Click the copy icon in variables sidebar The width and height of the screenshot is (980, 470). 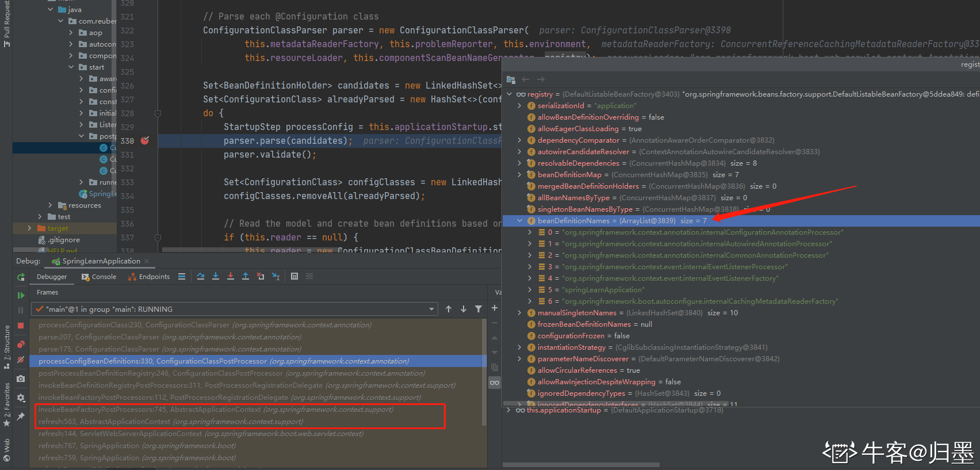pyautogui.click(x=495, y=367)
